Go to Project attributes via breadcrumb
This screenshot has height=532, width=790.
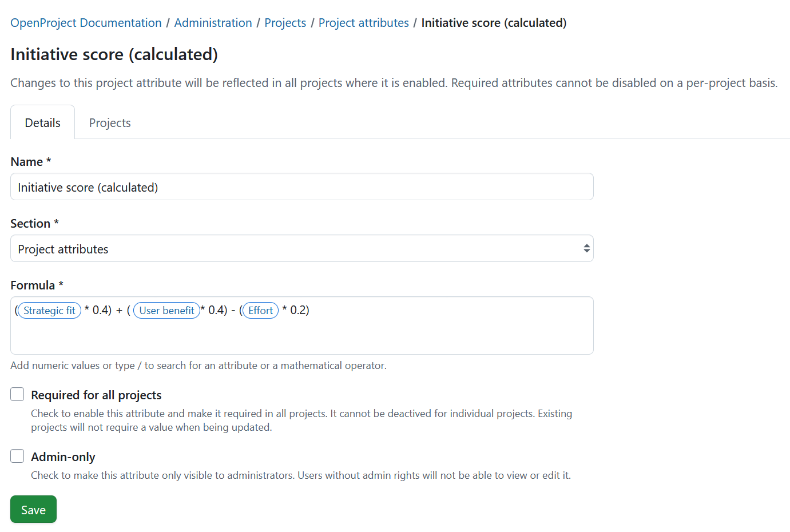point(363,22)
